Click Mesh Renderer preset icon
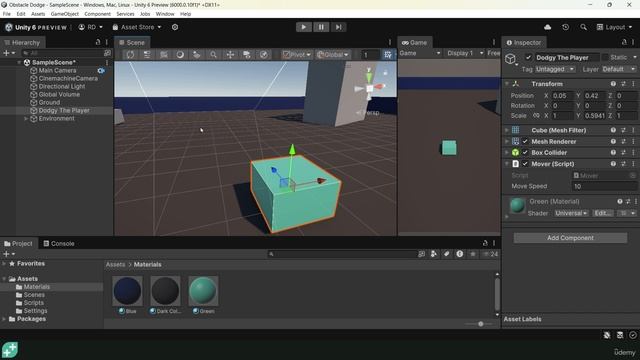640x360 pixels. pos(623,142)
